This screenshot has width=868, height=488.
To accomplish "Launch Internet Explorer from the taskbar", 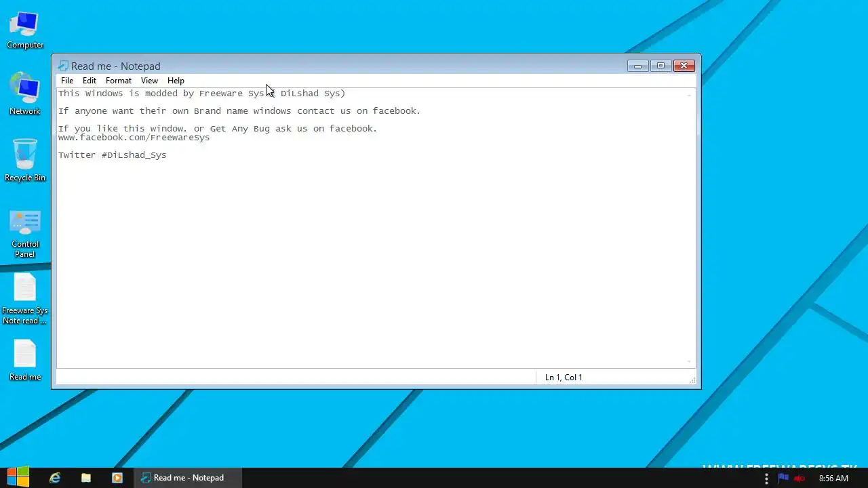I will (55, 478).
